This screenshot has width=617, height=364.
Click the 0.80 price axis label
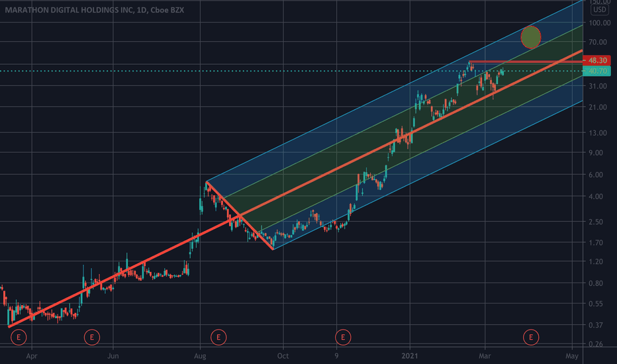point(596,283)
